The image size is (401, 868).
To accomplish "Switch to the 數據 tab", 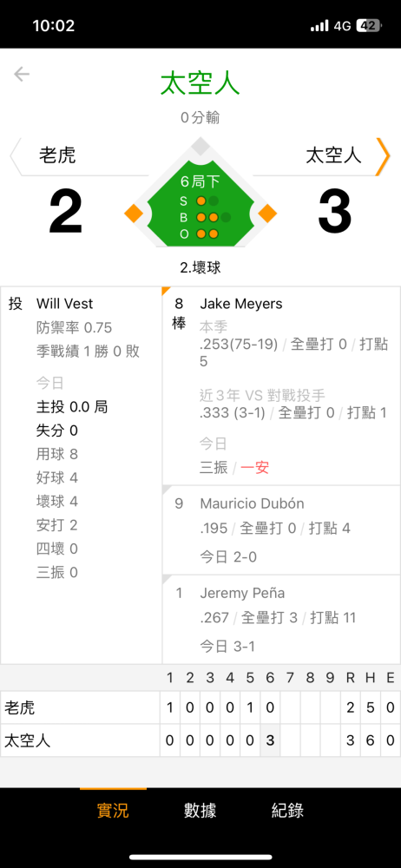I will click(x=200, y=811).
